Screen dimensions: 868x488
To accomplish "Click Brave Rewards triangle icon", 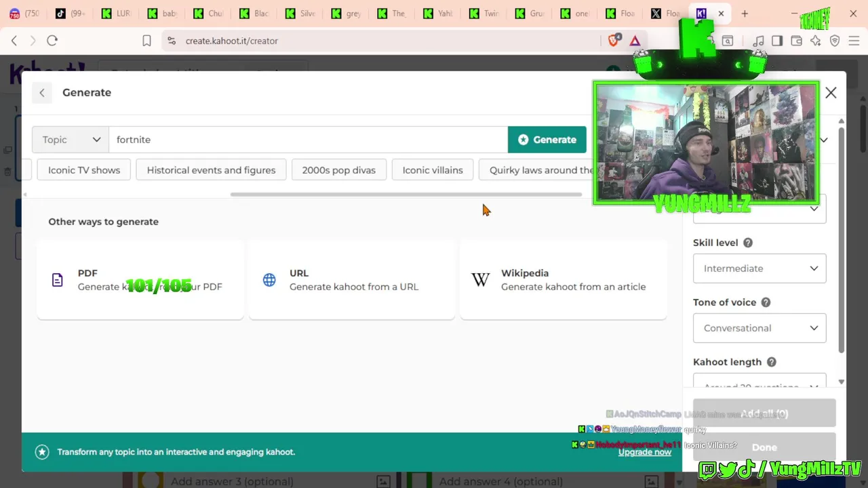I will 635,41.
